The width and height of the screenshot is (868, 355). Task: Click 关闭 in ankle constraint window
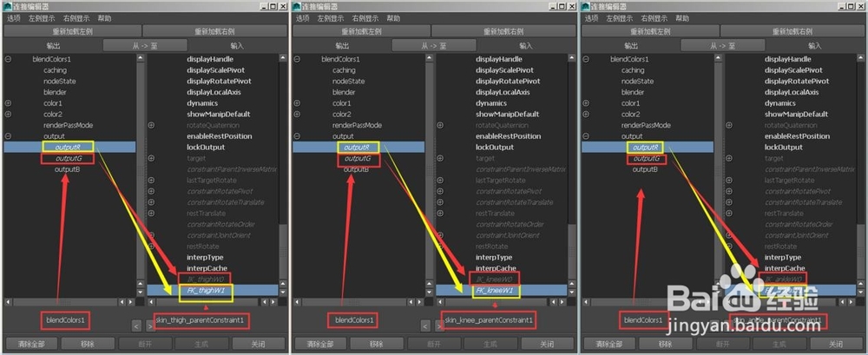point(837,344)
